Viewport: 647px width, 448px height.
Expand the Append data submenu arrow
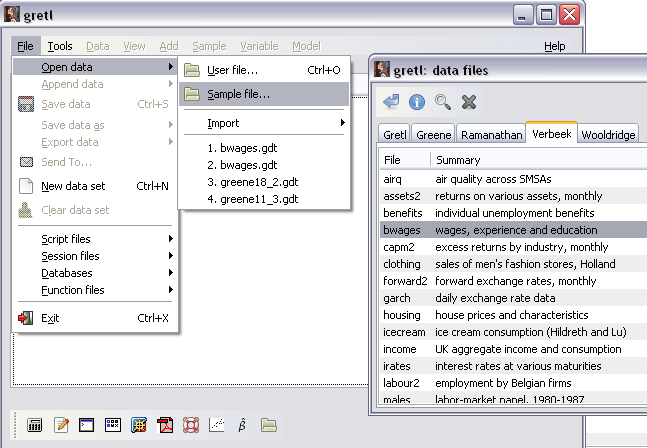click(x=170, y=84)
